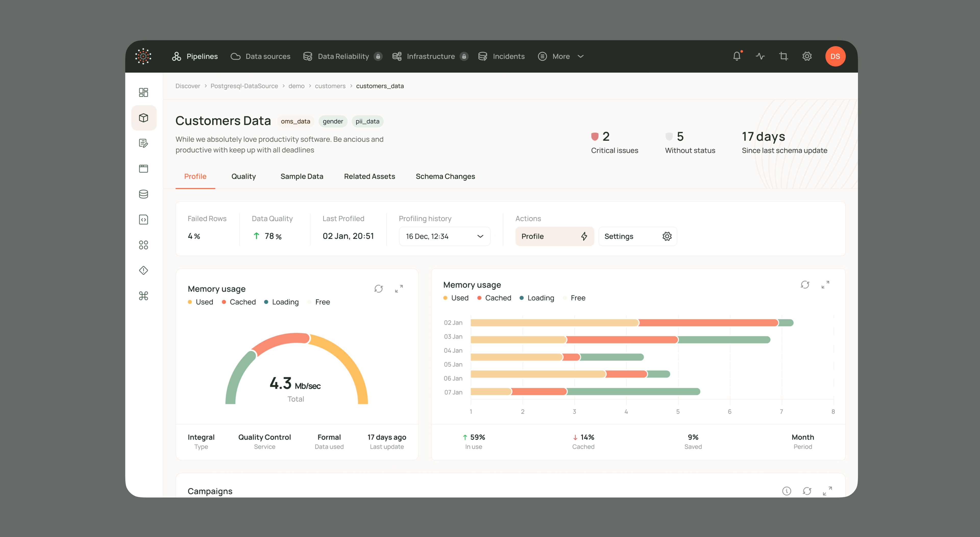Switch to the Quality tab
The height and width of the screenshot is (537, 980).
coord(243,176)
